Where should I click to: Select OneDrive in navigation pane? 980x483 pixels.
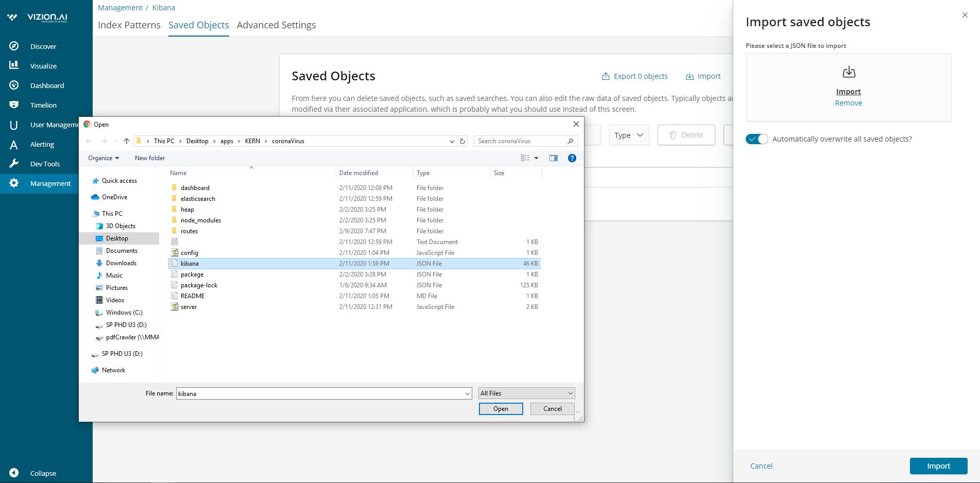114,197
